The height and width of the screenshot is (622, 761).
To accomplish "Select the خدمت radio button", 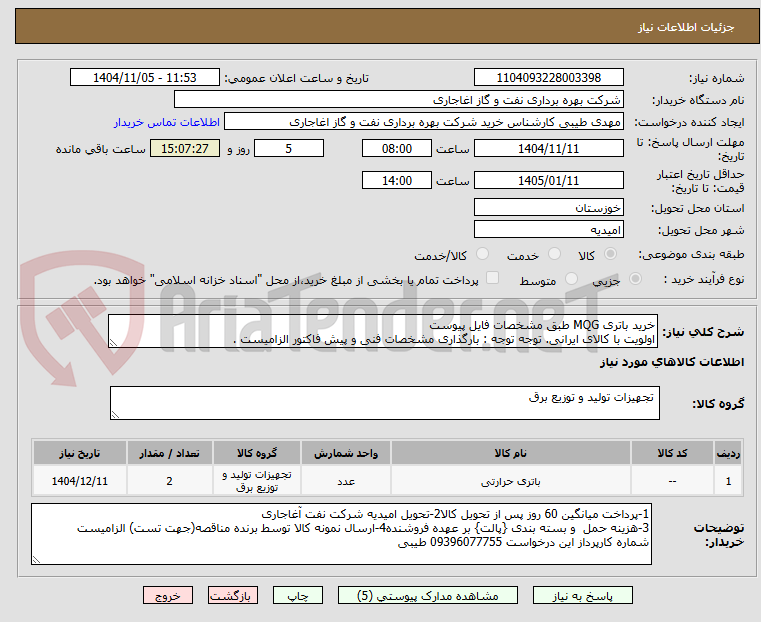I will click(x=554, y=254).
